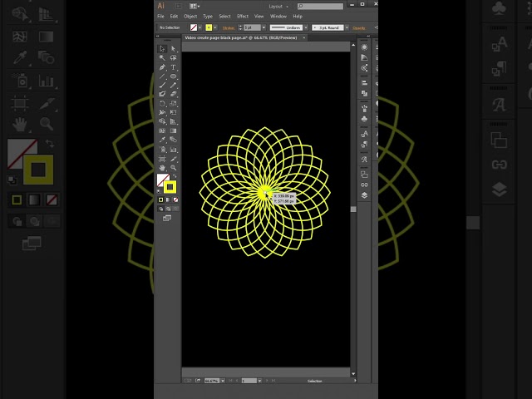Select the Gradient tool

pos(174,131)
